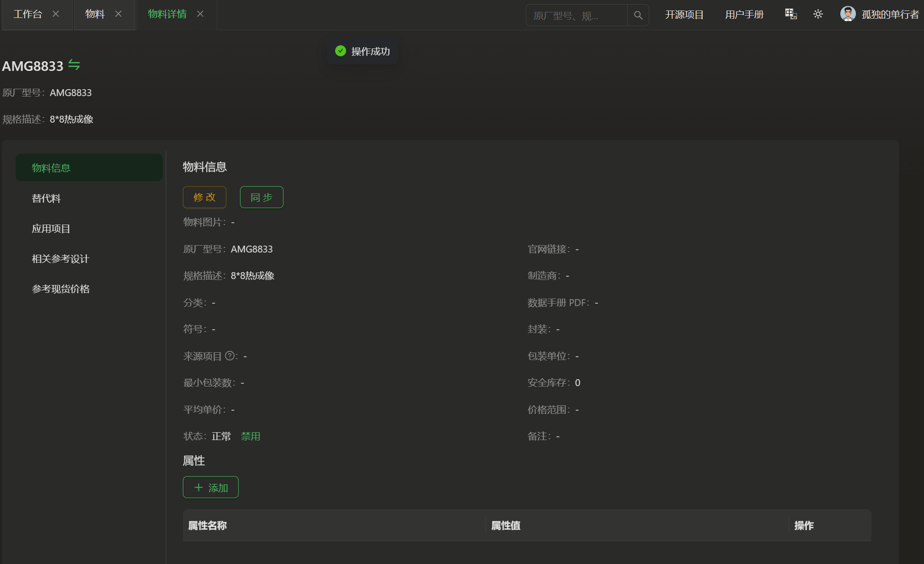
Task: Switch to the 物料 tab
Action: 95,14
